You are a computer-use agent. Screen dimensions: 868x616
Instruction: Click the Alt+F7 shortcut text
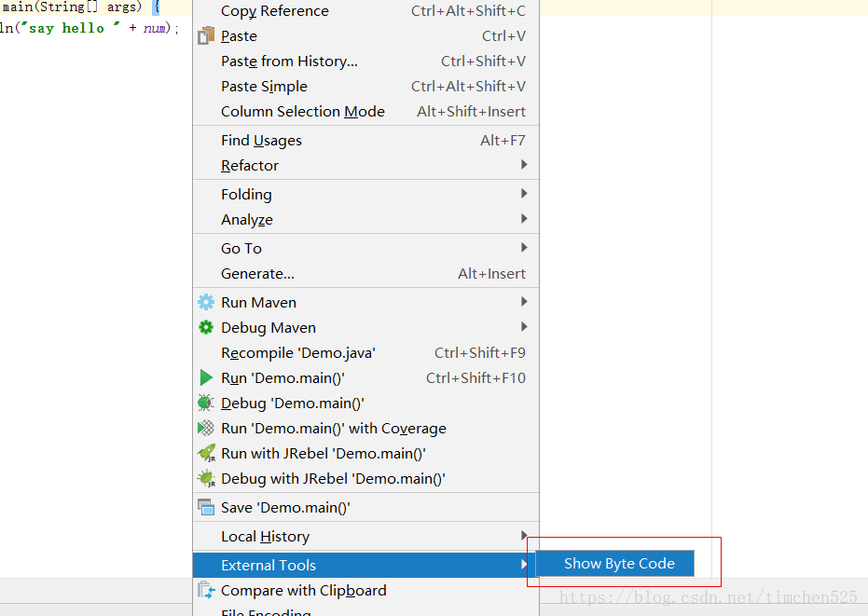coord(503,141)
